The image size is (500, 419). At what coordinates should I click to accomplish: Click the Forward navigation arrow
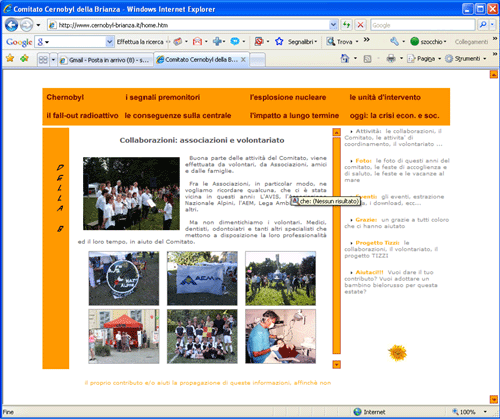coord(27,25)
